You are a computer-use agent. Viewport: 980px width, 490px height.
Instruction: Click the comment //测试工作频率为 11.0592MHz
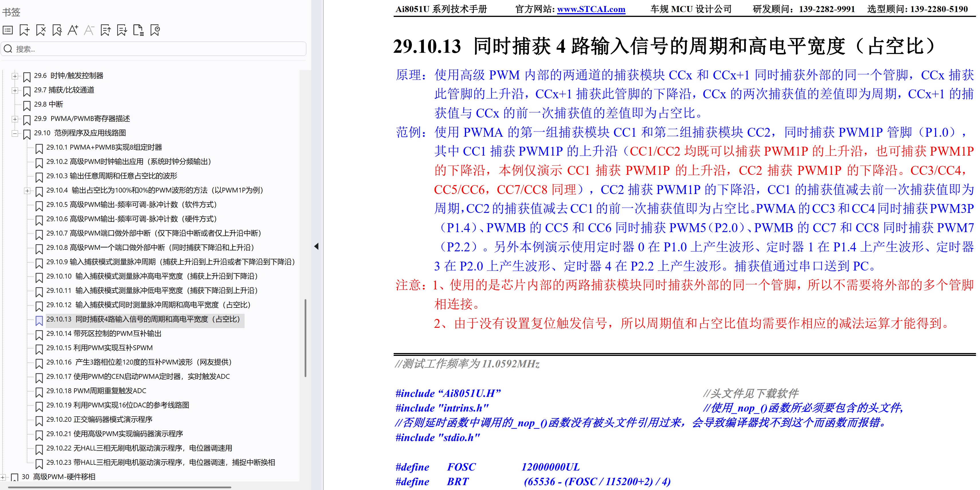(x=467, y=364)
